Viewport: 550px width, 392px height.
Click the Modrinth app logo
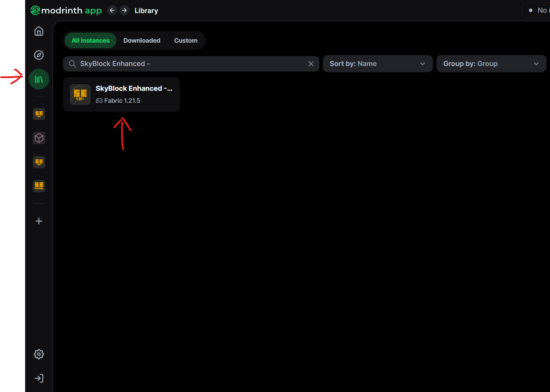[x=66, y=11]
